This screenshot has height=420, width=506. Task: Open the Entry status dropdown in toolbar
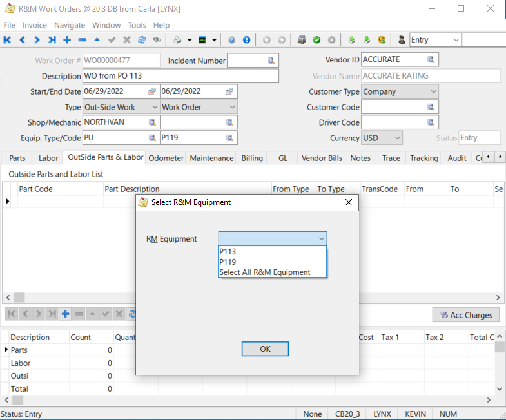point(455,40)
